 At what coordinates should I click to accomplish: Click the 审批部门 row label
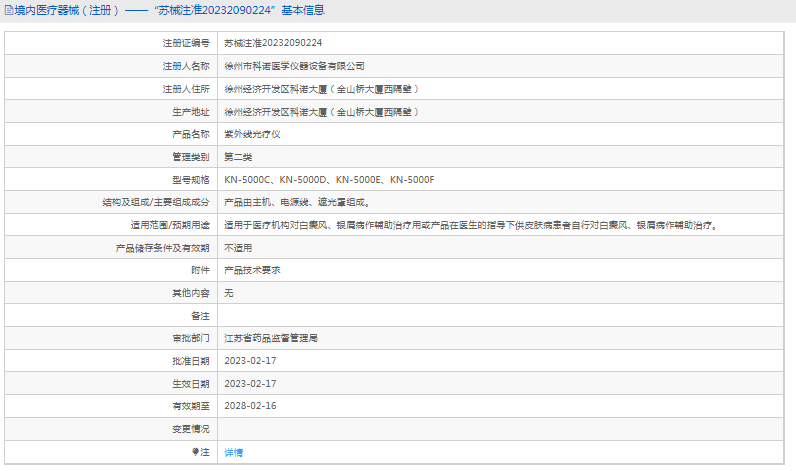click(191, 338)
